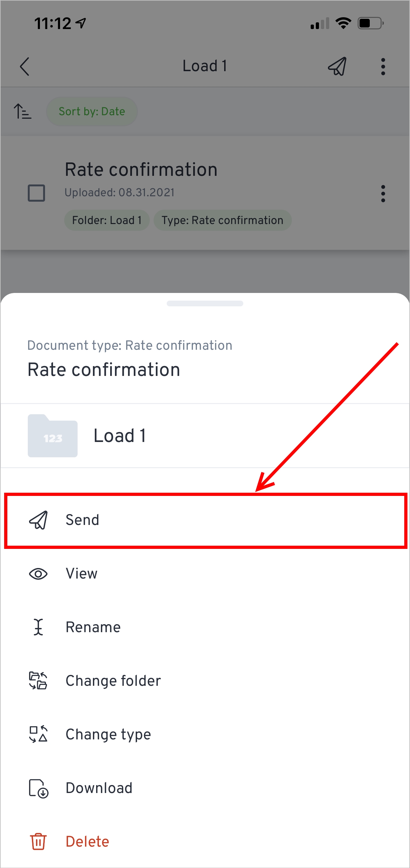
Task: Tap the Rate confirmation document title
Action: (x=141, y=169)
